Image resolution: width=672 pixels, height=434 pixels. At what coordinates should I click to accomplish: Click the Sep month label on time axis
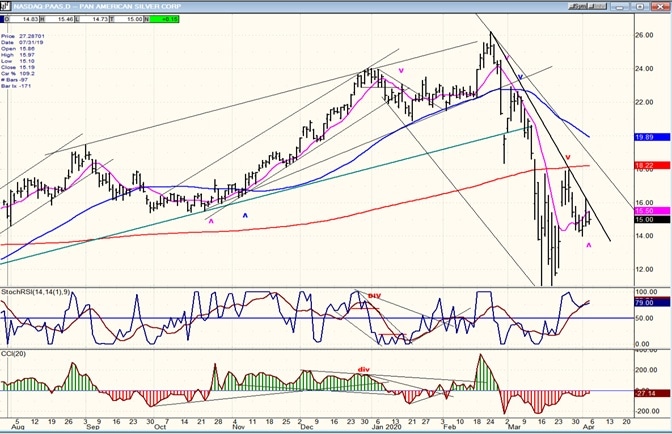point(93,428)
